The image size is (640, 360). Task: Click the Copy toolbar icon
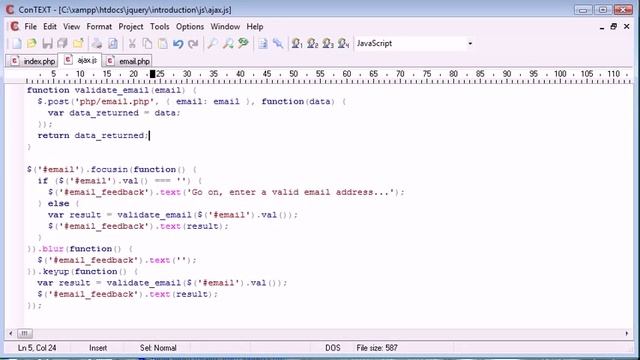147,43
